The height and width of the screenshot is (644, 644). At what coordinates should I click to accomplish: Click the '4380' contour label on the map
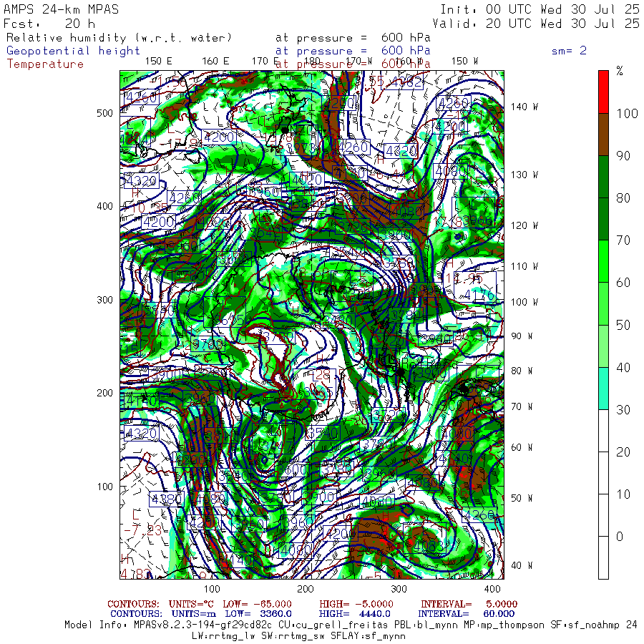[x=166, y=499]
